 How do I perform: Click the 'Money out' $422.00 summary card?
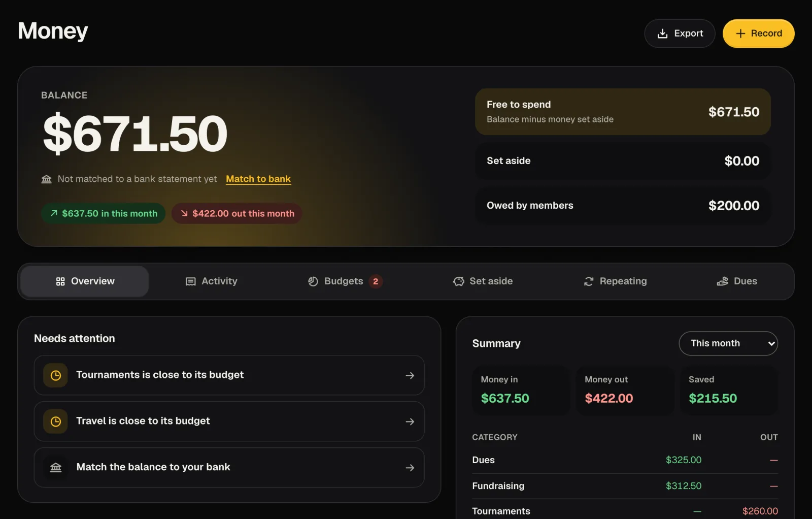[x=625, y=391]
